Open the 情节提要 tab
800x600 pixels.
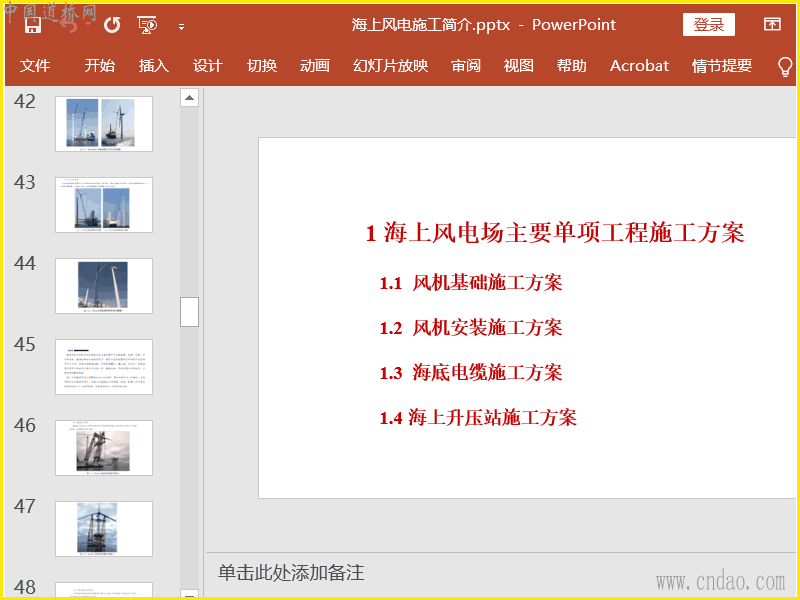click(x=722, y=66)
